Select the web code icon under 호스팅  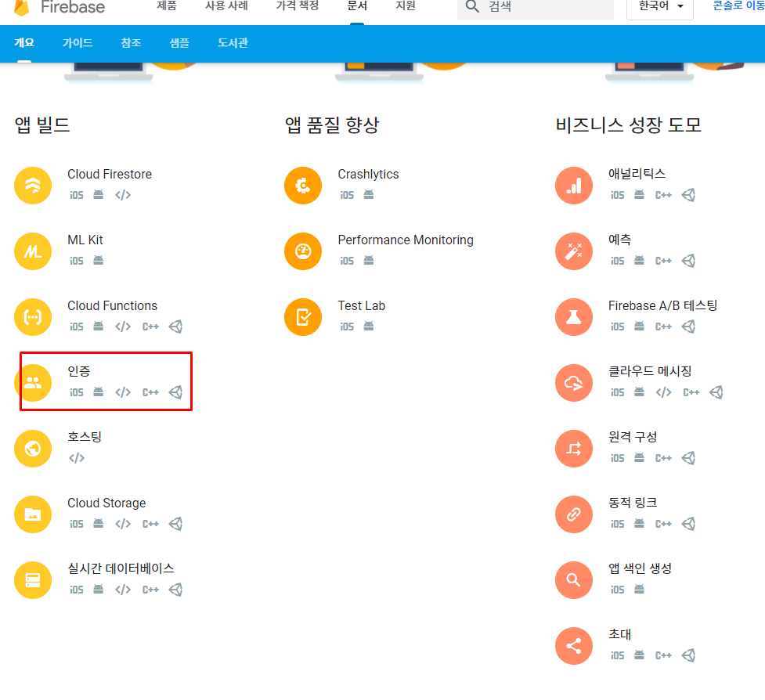[x=77, y=457]
